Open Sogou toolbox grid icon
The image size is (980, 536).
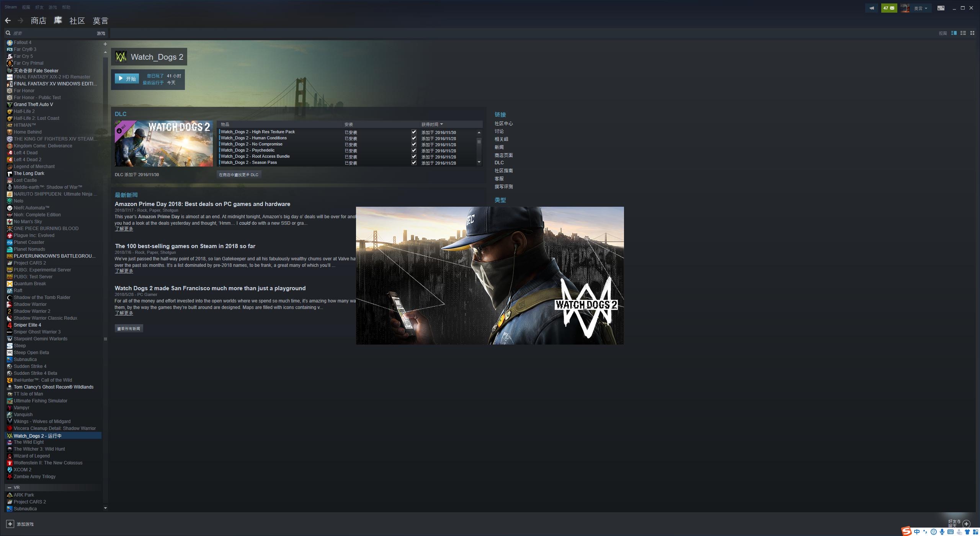[975, 532]
